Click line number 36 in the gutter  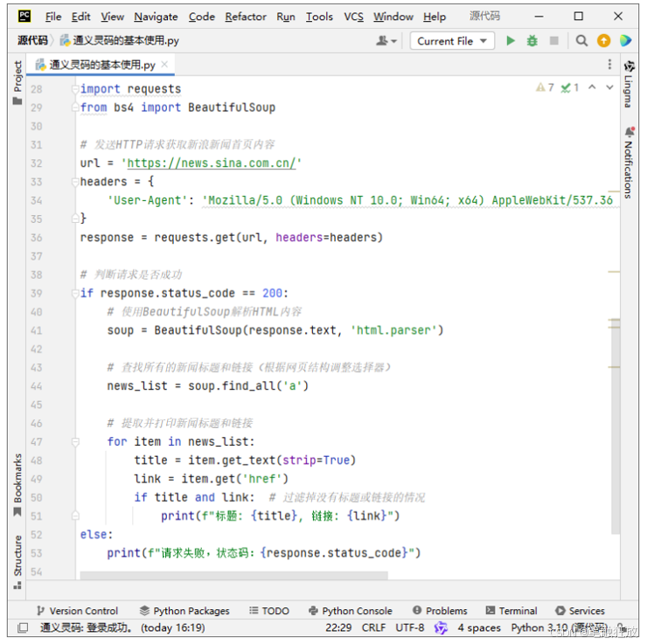point(37,238)
